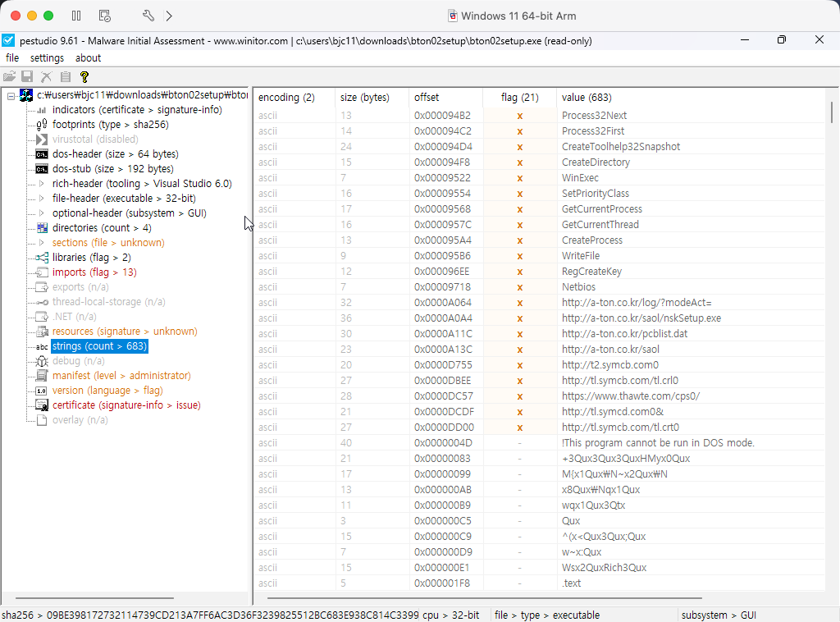Screen dimensions: 840x622
Task: Click the directories grid icon
Action: 42,228
